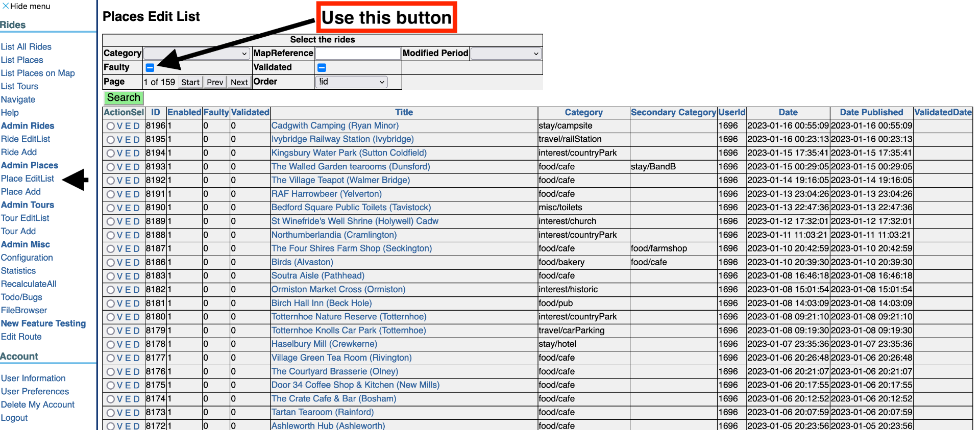Viewport: 980px width, 430px height.
Task: Open Place EditList in the sidebar menu
Action: 28,179
